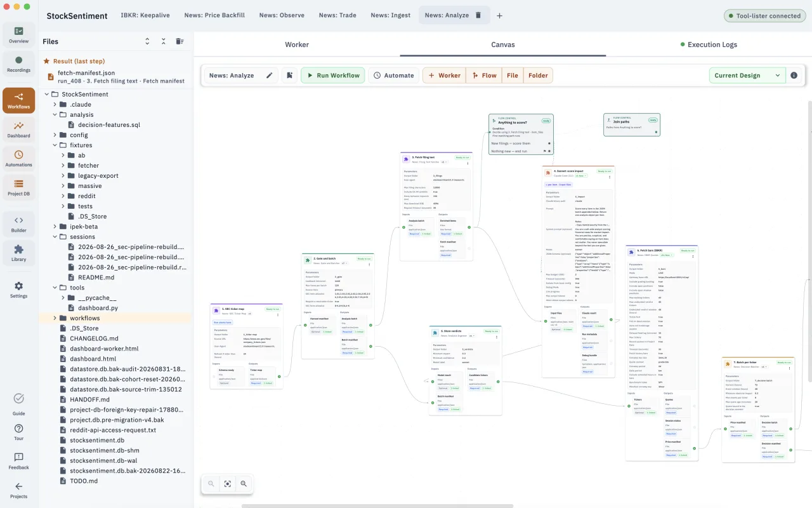The width and height of the screenshot is (812, 508).
Task: Open Project DB from the sidebar
Action: click(18, 188)
